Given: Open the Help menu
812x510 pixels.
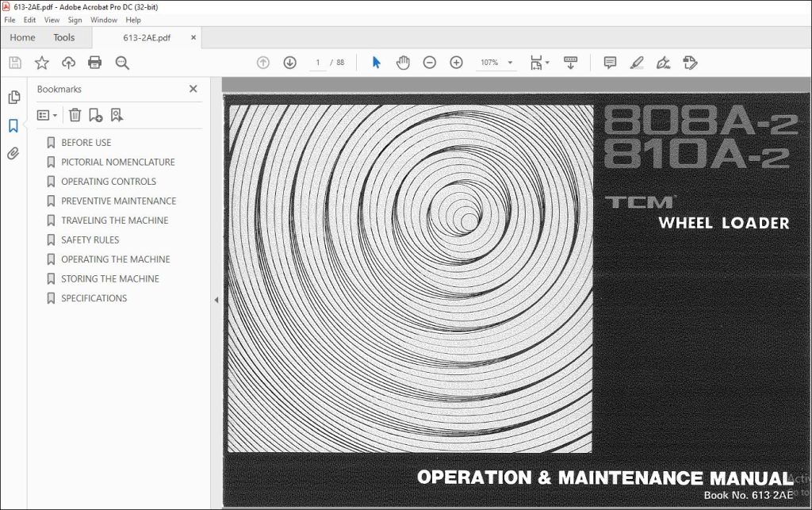Looking at the screenshot, I should (133, 20).
